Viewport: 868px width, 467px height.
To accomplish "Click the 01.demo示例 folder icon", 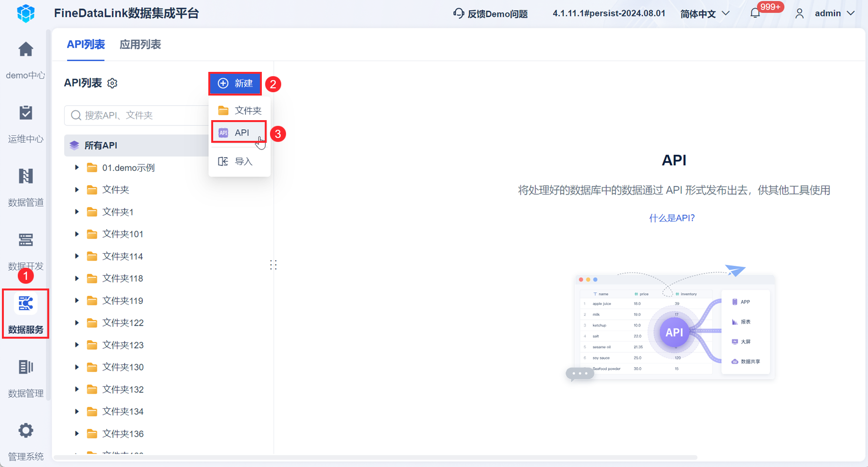I will click(92, 168).
